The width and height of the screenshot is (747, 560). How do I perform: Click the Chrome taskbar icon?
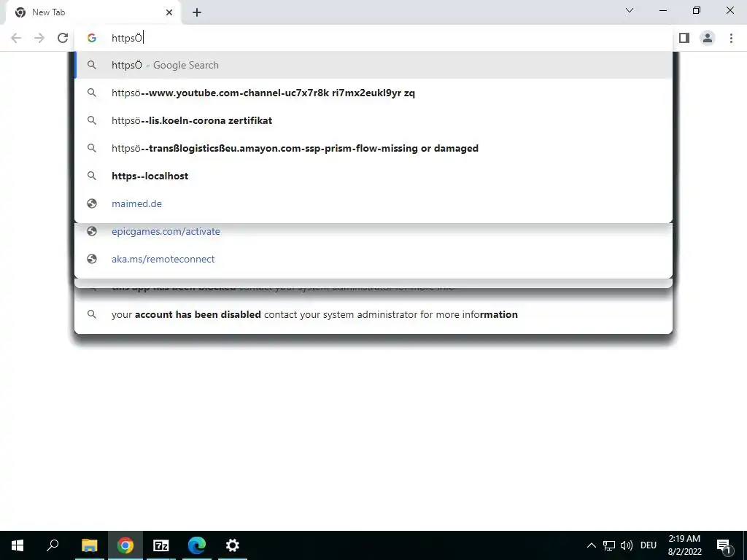(125, 545)
